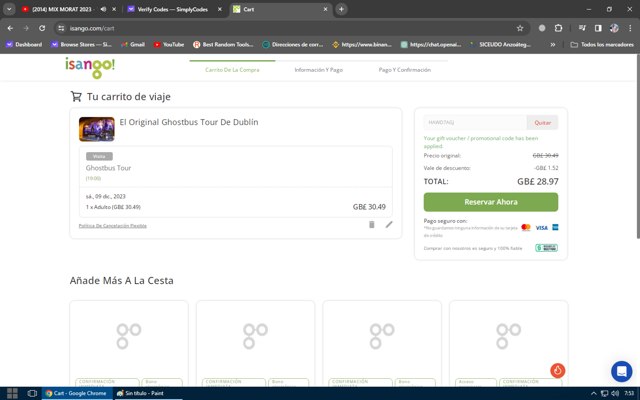640x400 pixels.
Task: Open Task View on the taskbar
Action: [x=32, y=393]
